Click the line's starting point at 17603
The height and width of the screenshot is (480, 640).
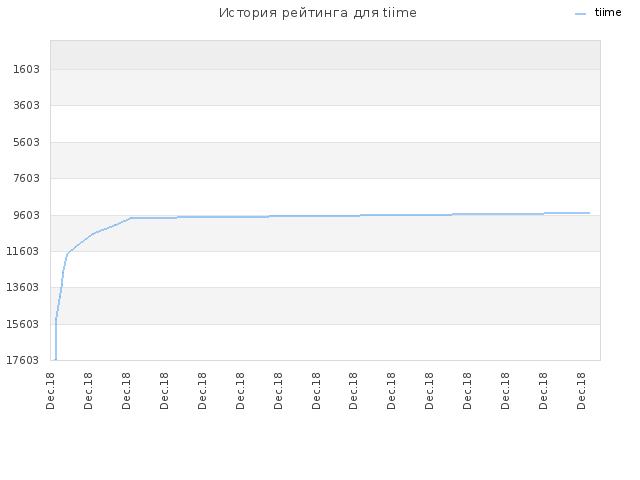[x=56, y=360]
